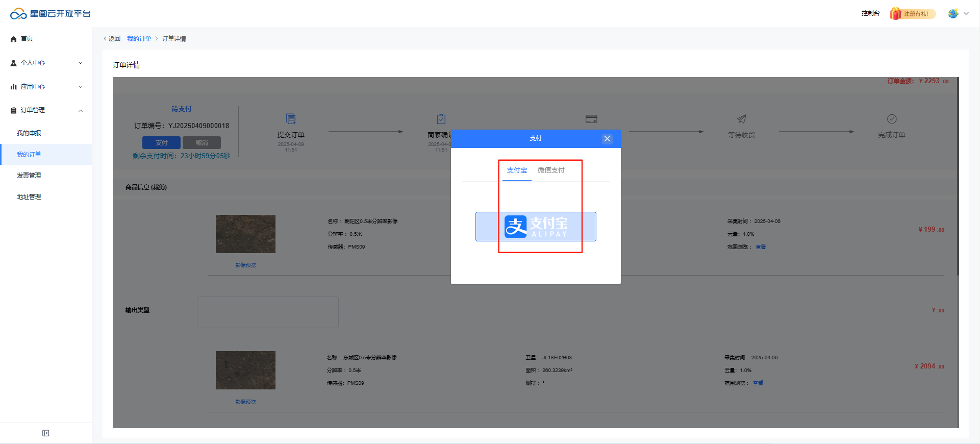Click the ¥199 price
Viewport: 980px width, 444px height.
click(931, 230)
